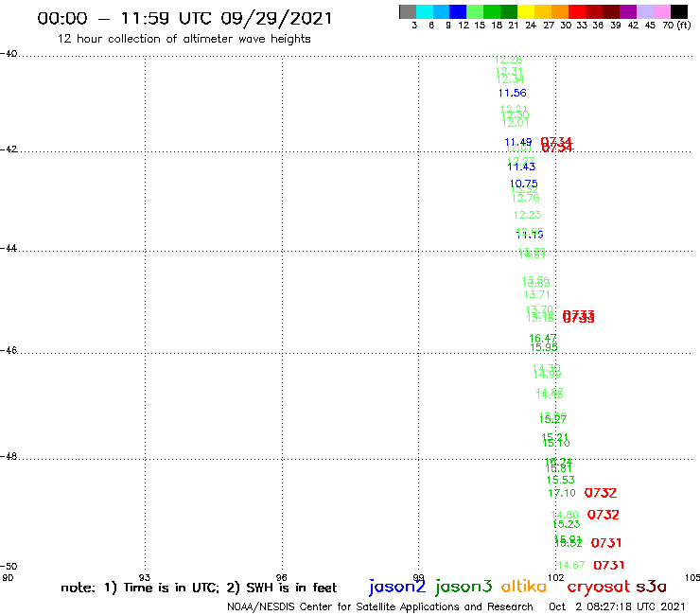
Task: Click the 17.10 wave height value
Action: pos(562,493)
